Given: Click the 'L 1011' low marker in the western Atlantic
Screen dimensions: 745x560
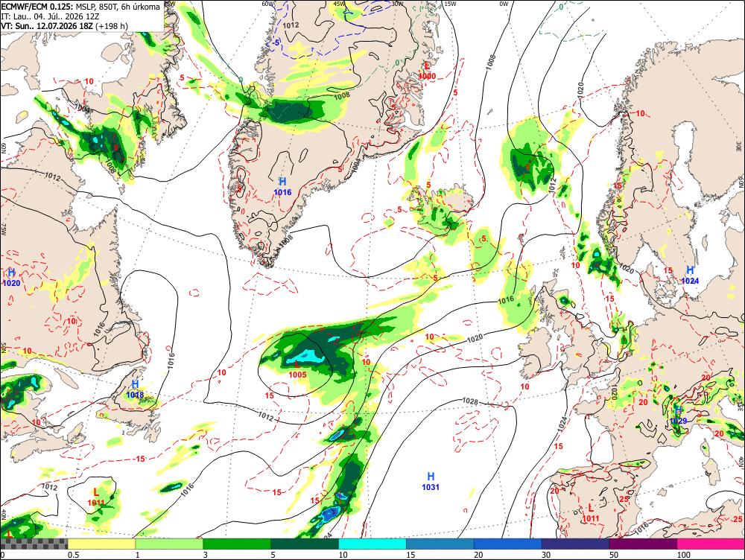Looking at the screenshot, I should [96, 497].
